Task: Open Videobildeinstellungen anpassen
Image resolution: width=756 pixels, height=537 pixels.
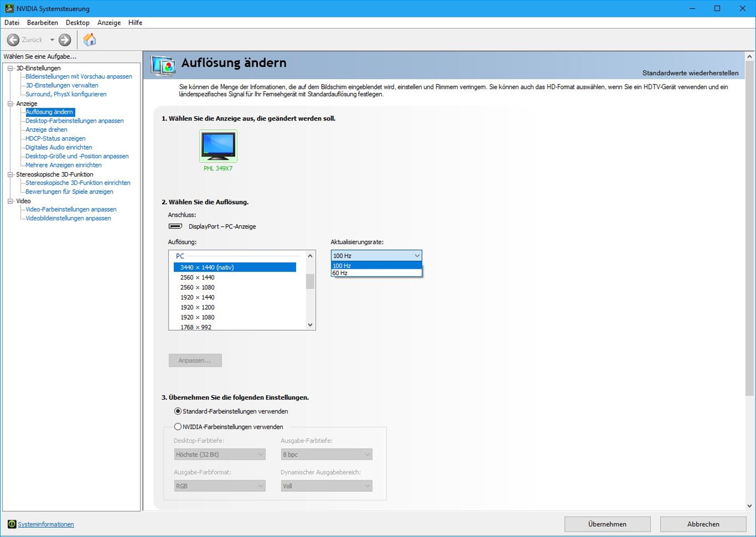Action: coord(68,218)
